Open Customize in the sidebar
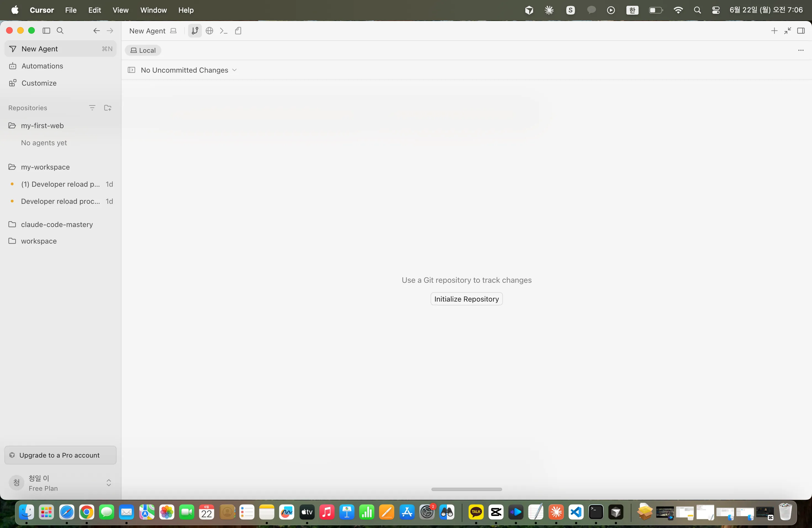 click(x=60, y=83)
